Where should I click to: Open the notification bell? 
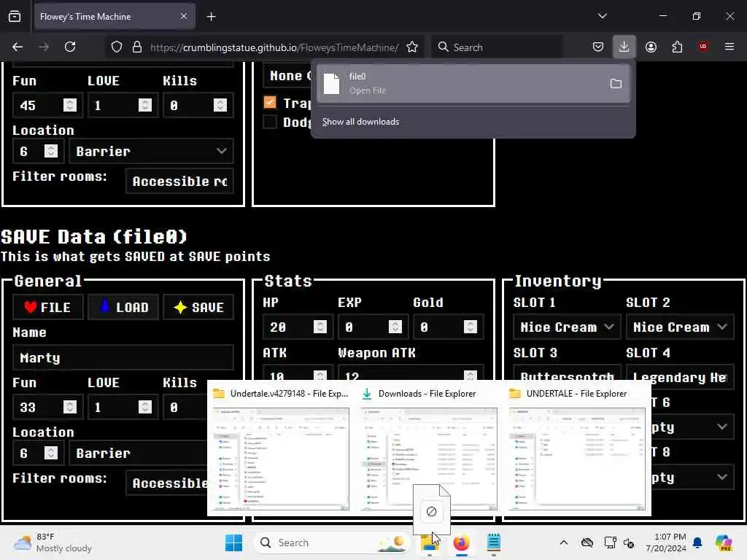(x=697, y=542)
